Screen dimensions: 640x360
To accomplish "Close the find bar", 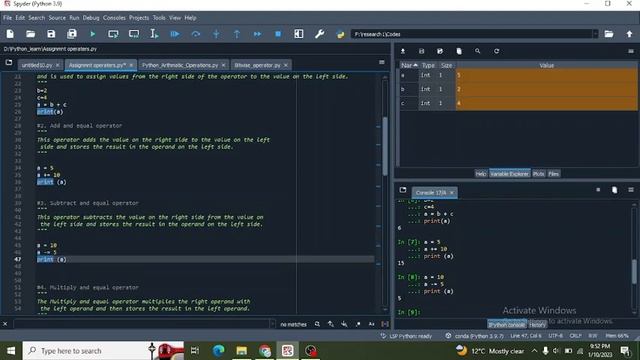I will 5,324.
